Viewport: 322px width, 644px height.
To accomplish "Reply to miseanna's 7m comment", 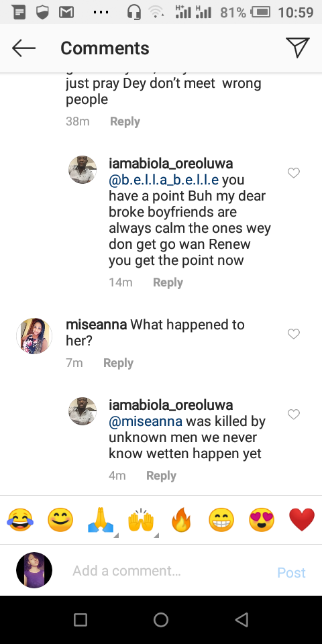I will [118, 363].
